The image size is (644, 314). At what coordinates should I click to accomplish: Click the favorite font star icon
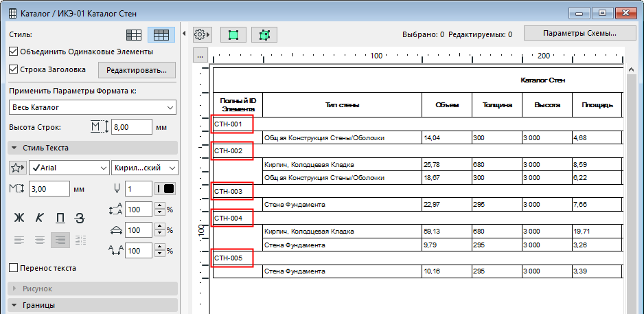coord(18,168)
